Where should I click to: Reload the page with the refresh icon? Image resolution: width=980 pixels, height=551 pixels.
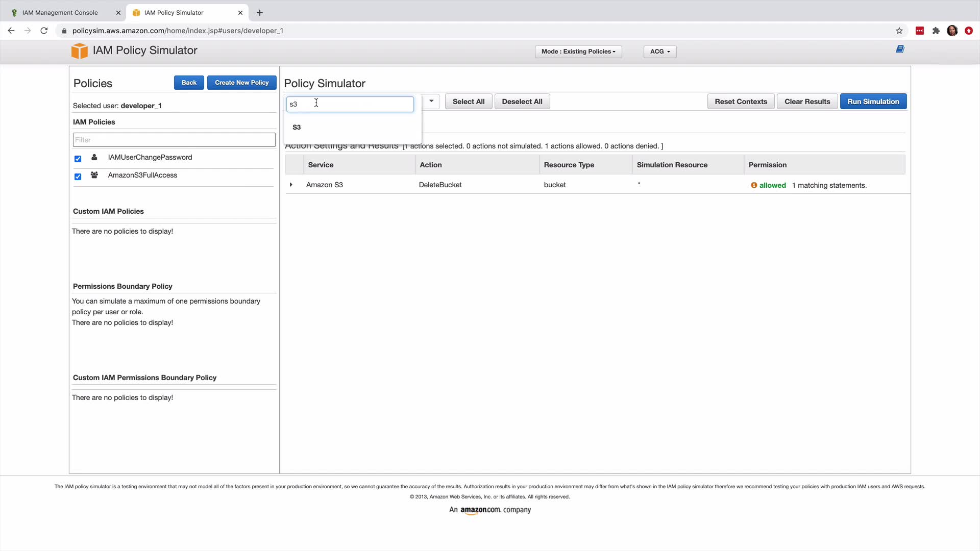click(x=44, y=31)
